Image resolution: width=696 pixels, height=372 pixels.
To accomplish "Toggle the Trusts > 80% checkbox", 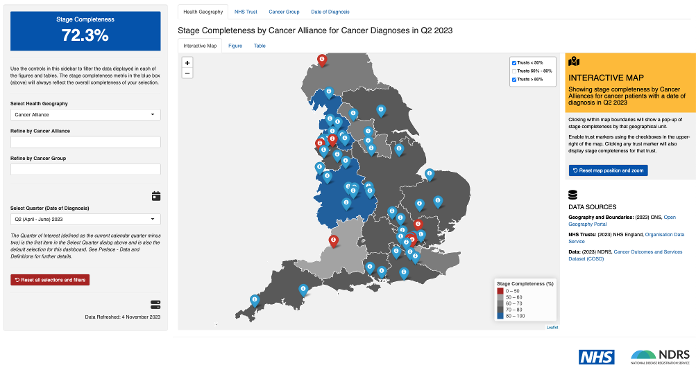I will (x=514, y=79).
